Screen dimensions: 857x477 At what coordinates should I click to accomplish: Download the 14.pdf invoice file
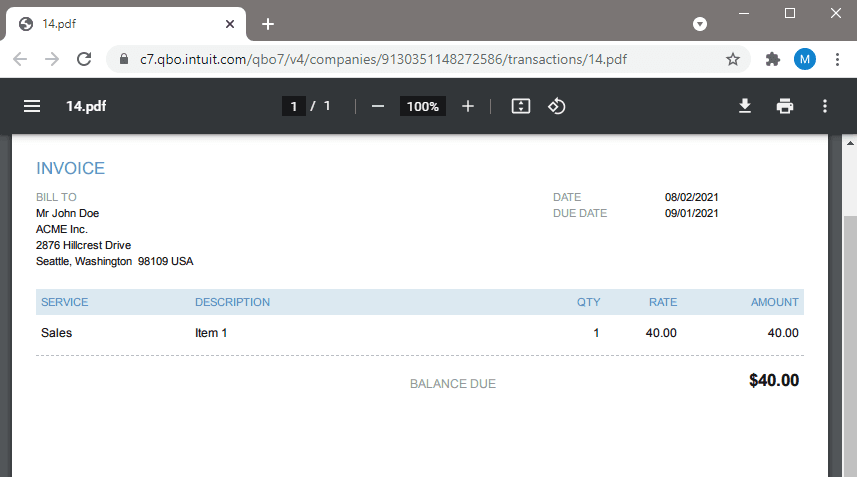(x=745, y=106)
